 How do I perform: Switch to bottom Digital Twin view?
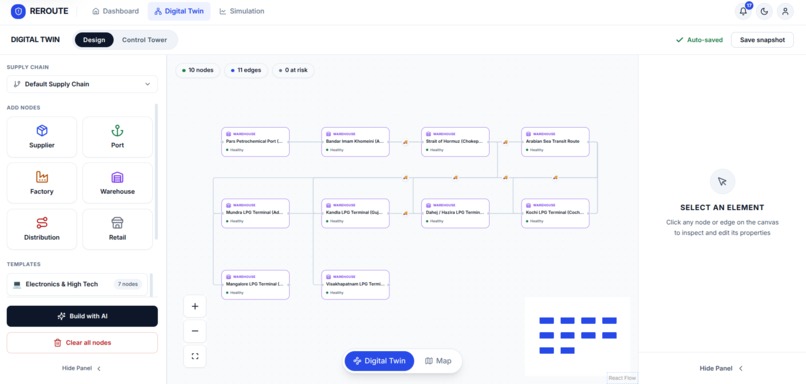pos(379,361)
